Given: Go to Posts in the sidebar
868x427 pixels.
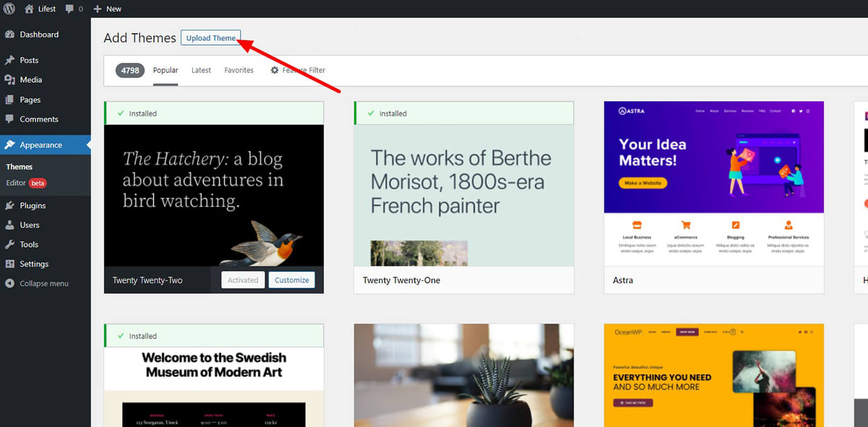Looking at the screenshot, I should click(45, 61).
